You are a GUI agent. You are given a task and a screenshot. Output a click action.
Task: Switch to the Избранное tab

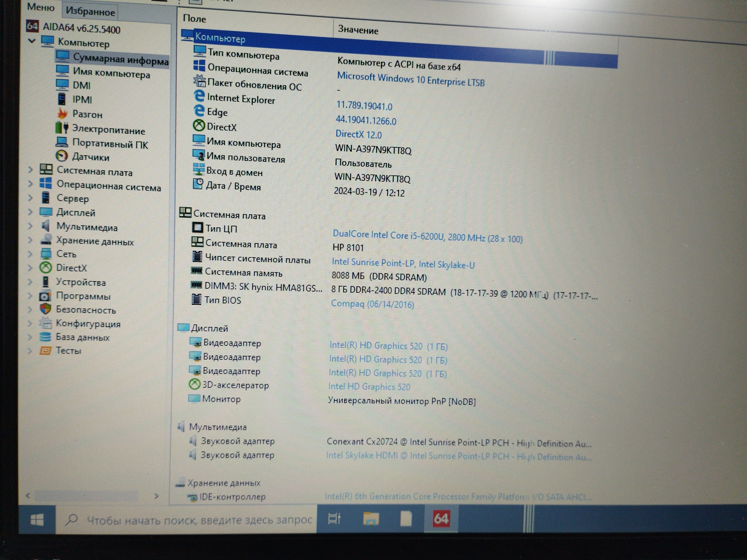tap(90, 12)
